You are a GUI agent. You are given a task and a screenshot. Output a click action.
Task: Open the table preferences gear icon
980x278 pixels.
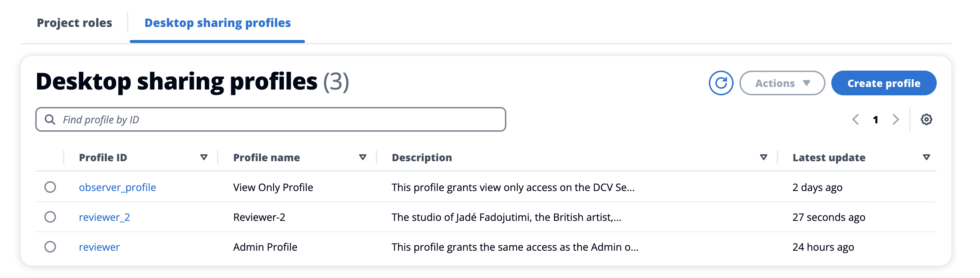pyautogui.click(x=927, y=119)
